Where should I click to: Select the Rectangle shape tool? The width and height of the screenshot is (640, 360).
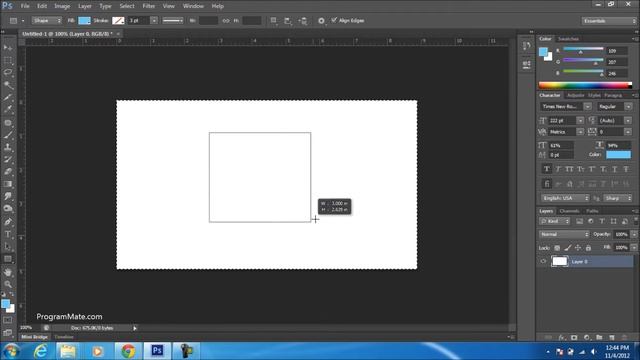click(x=8, y=259)
